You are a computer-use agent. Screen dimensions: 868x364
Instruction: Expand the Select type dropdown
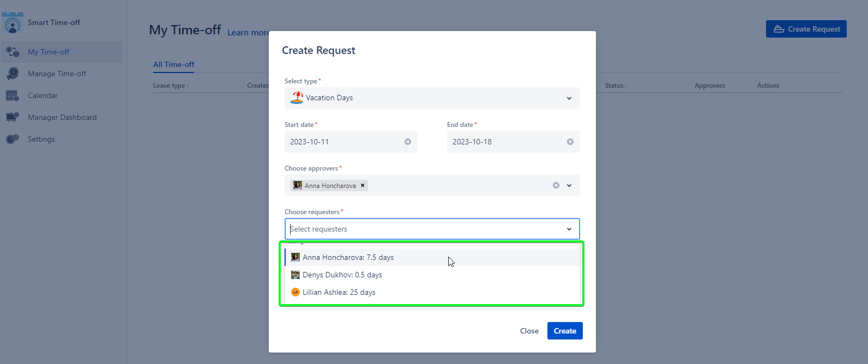click(569, 98)
